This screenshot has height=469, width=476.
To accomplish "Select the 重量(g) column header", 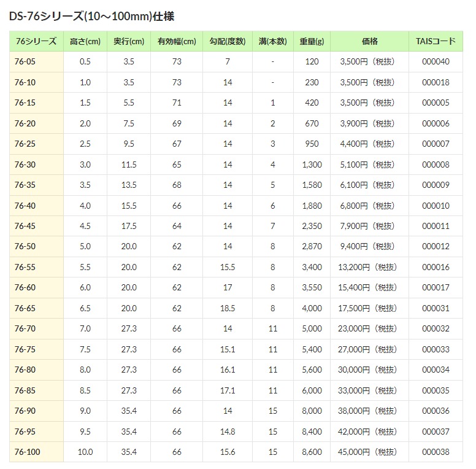I will pyautogui.click(x=312, y=41).
